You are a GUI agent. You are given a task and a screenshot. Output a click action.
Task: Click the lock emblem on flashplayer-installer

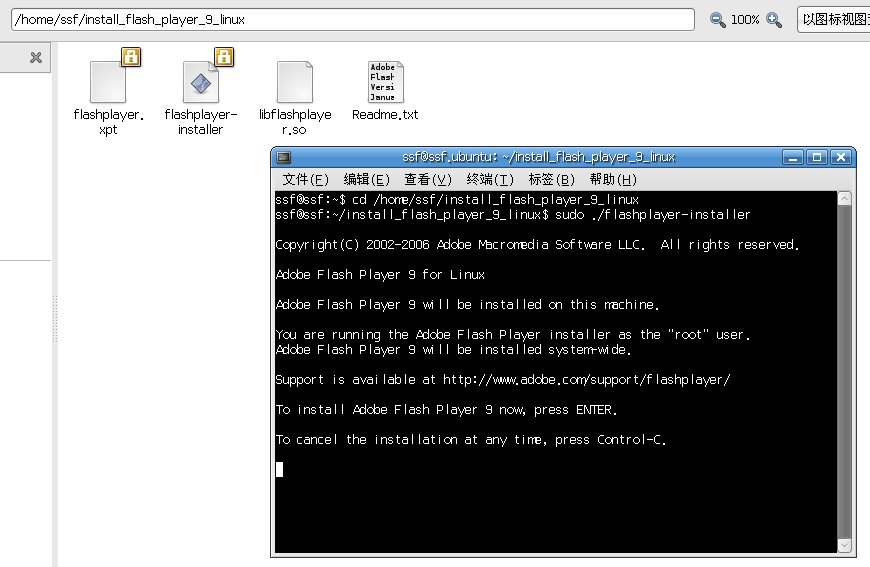coord(224,57)
